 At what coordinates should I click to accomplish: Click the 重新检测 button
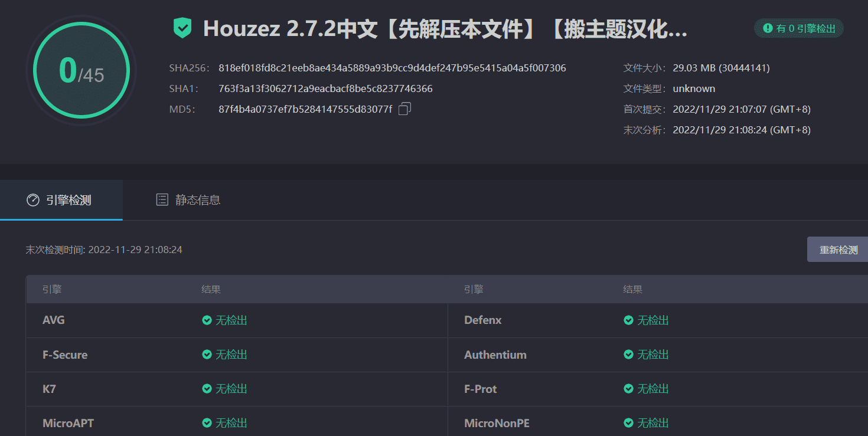[x=838, y=250]
